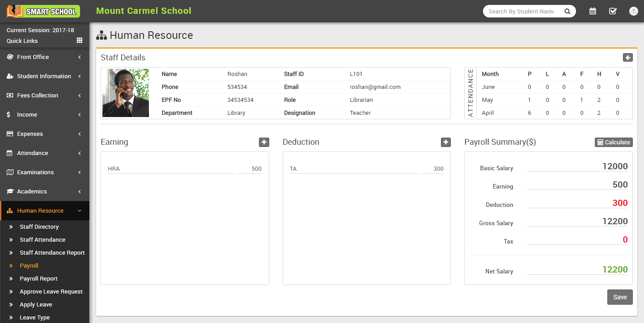Click the user profile avatar icon
644x323 pixels.
(633, 11)
